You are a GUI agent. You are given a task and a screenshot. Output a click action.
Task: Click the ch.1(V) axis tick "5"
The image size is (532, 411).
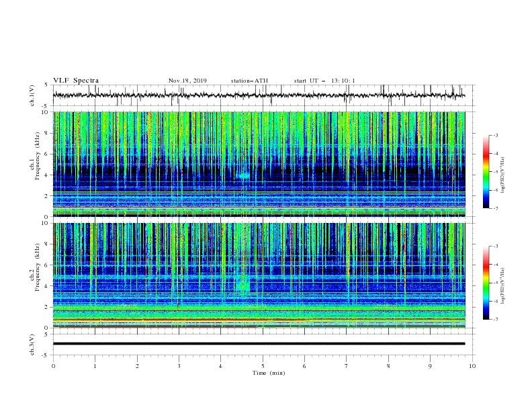click(x=46, y=85)
